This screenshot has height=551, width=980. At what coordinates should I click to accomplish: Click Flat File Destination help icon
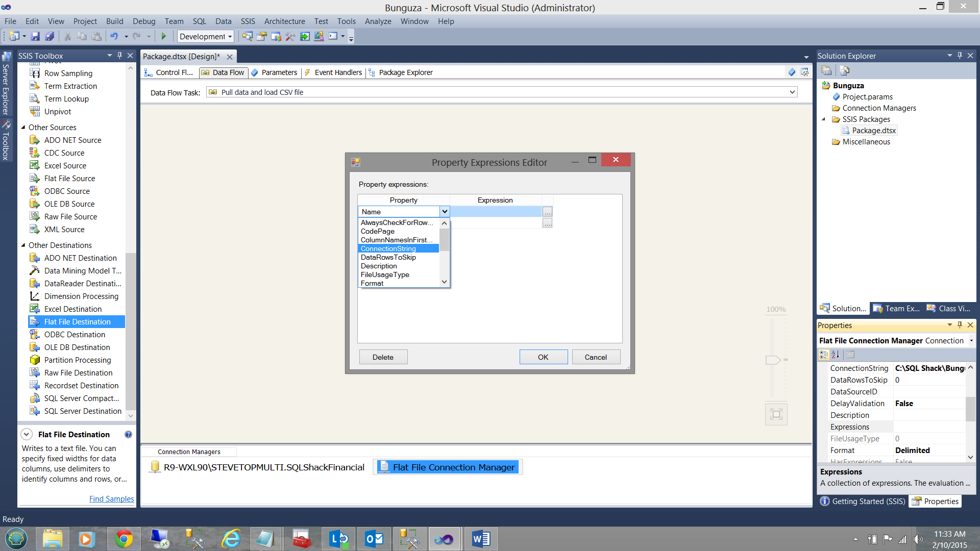pyautogui.click(x=128, y=434)
